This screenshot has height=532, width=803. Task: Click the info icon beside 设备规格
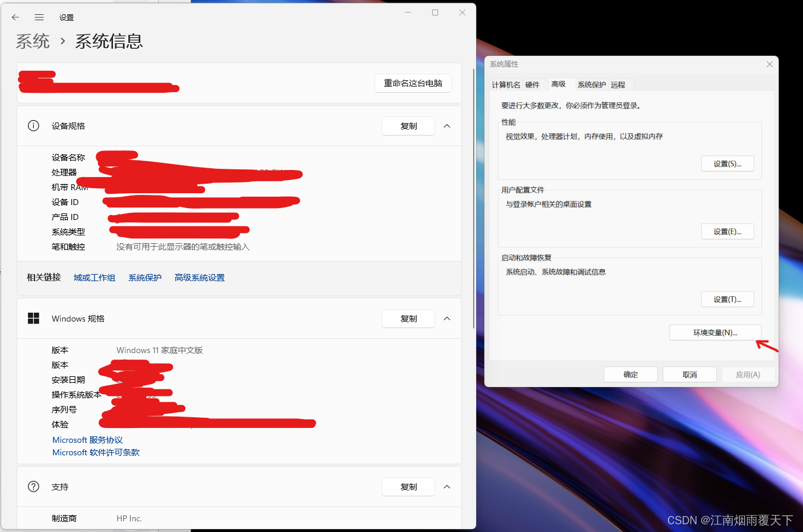pos(33,125)
